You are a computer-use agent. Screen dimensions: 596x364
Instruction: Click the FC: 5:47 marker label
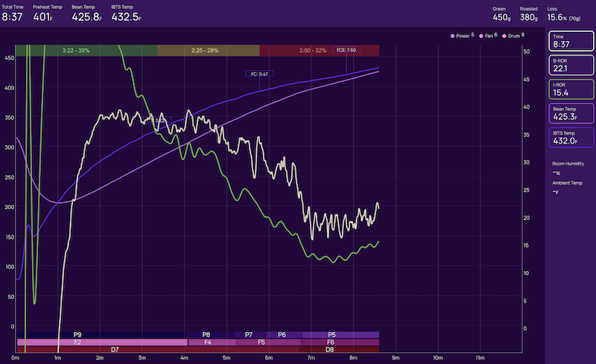[x=259, y=74]
